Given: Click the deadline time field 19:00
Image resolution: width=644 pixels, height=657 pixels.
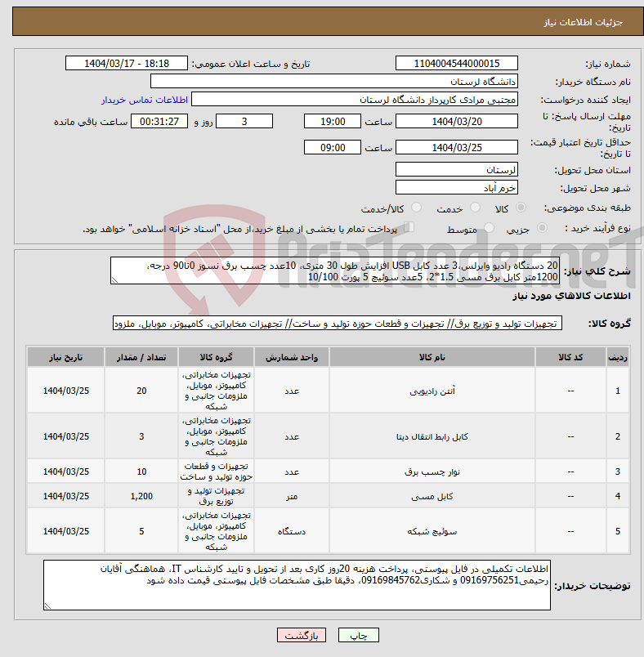Looking at the screenshot, I should pos(333,122).
